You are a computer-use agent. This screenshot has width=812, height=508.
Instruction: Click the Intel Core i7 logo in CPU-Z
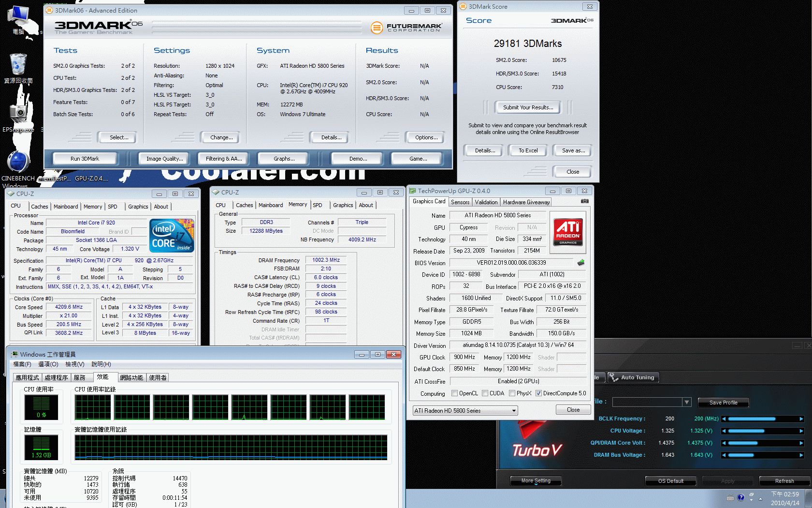(172, 236)
